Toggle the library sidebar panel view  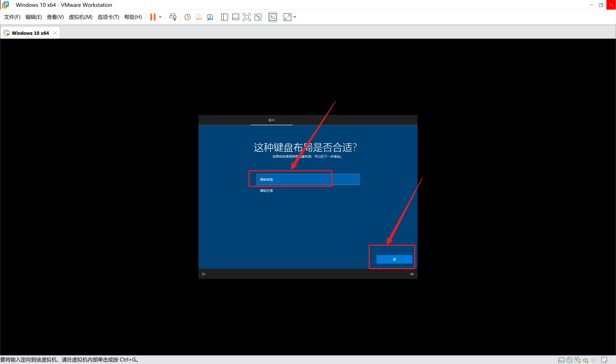224,17
